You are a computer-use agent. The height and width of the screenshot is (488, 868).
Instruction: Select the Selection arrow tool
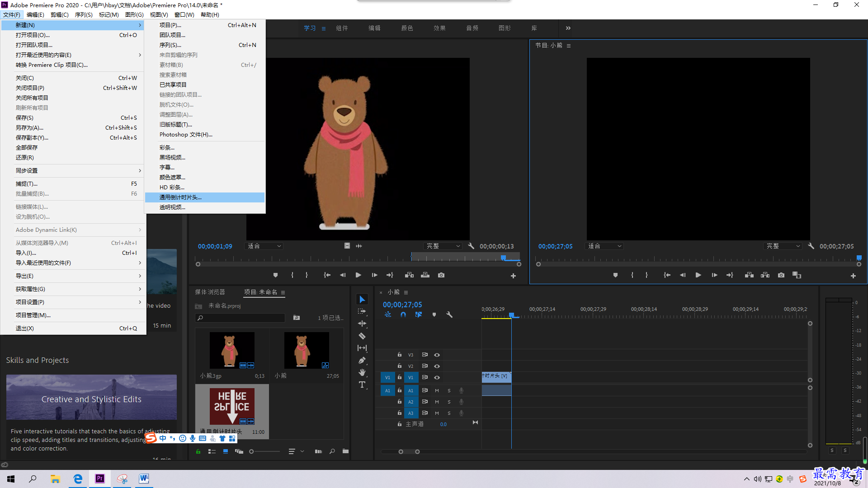tap(362, 300)
